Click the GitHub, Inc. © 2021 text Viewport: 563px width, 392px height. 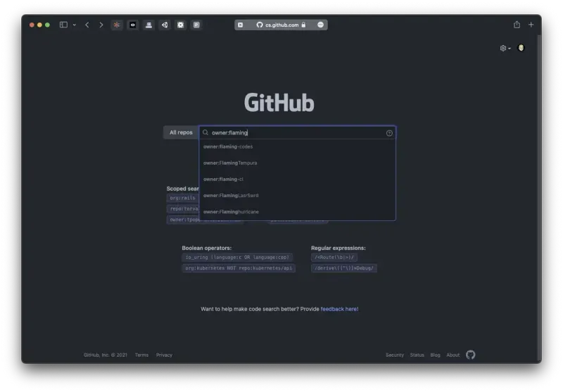[x=105, y=355]
